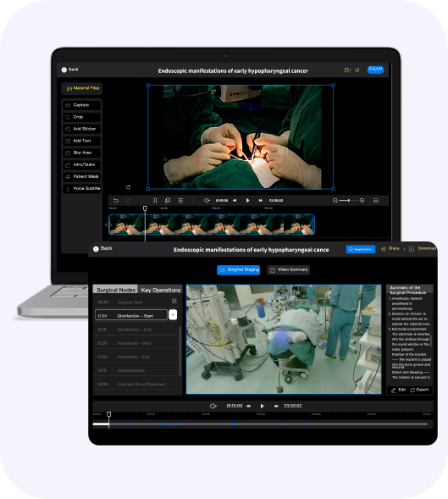The image size is (448, 499).
Task: Zoom in the editor timeline
Action: [x=362, y=200]
